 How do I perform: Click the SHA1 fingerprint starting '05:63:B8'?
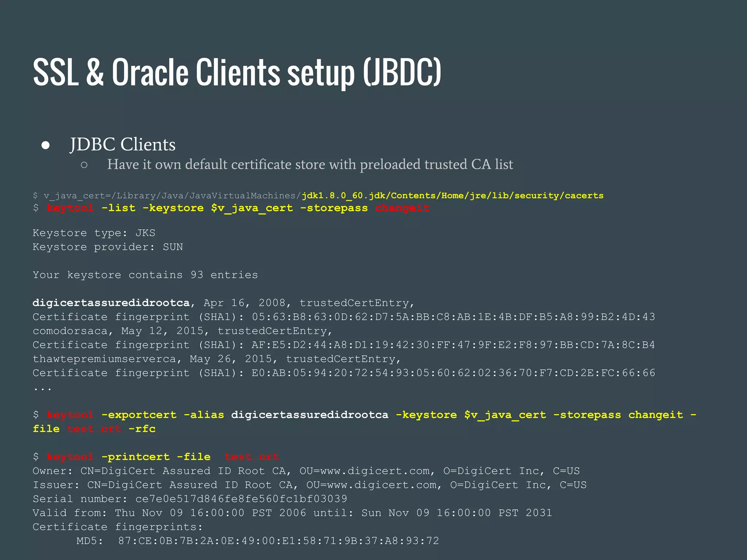click(344, 317)
